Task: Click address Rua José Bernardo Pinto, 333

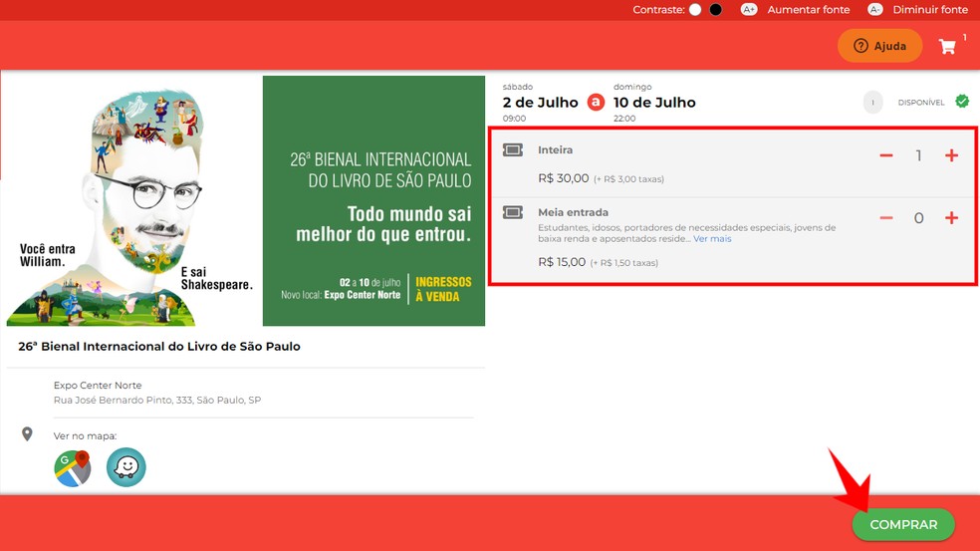Action: coord(157,400)
